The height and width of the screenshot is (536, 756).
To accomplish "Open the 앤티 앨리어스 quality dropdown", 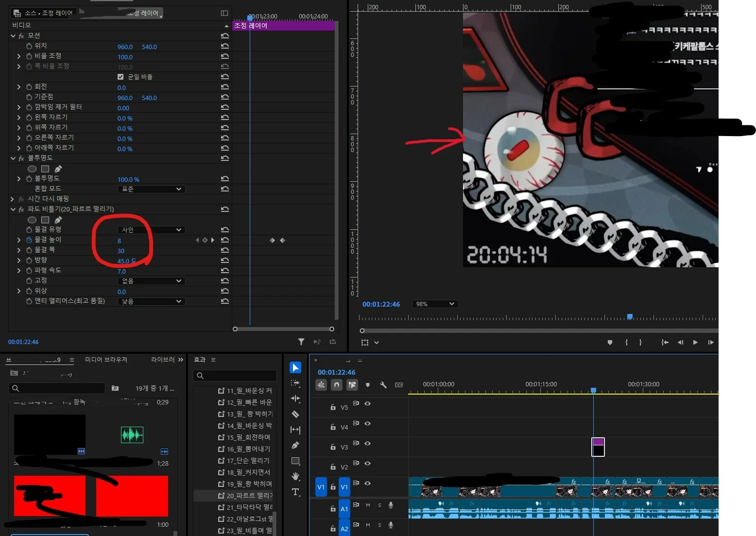I will pyautogui.click(x=151, y=301).
